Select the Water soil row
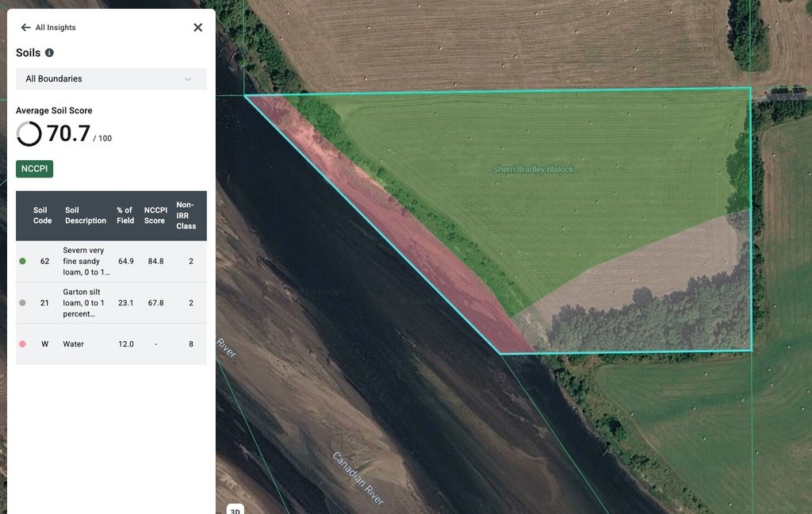 [x=111, y=344]
